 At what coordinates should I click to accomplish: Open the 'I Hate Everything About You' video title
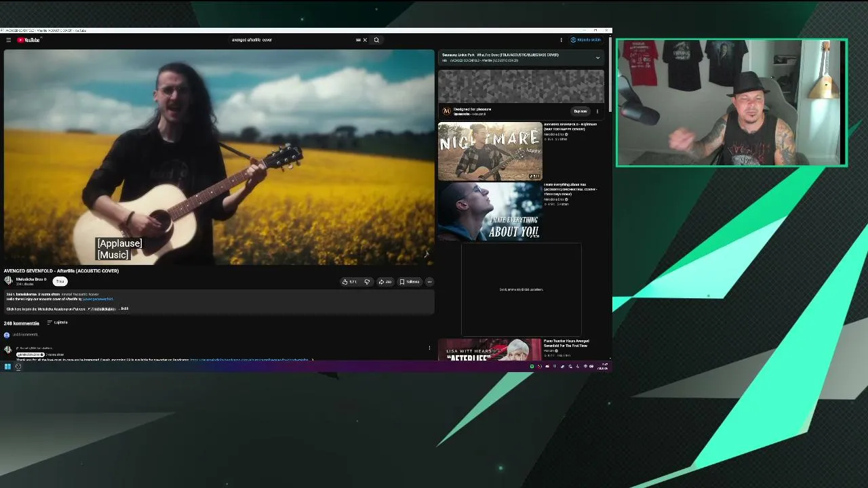[x=570, y=189]
